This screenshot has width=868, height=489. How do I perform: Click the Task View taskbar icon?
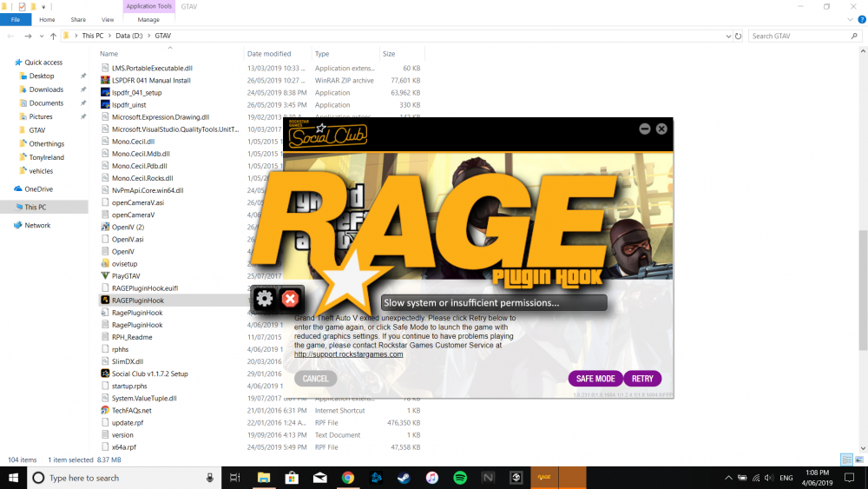pos(234,478)
